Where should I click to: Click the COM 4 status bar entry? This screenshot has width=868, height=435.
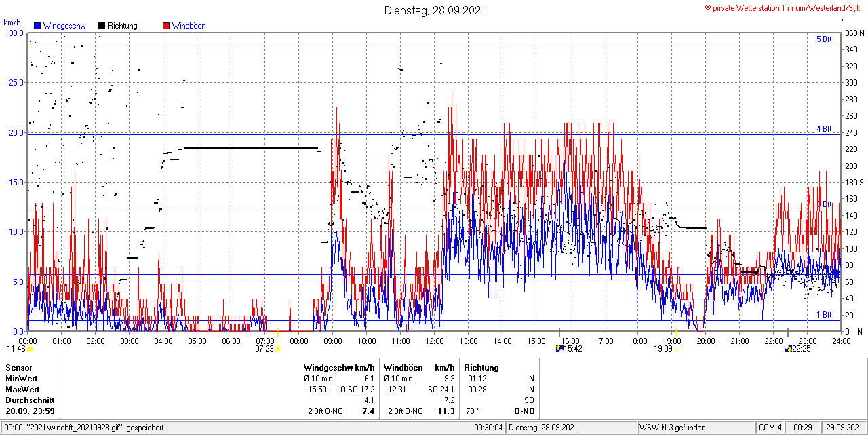point(770,428)
